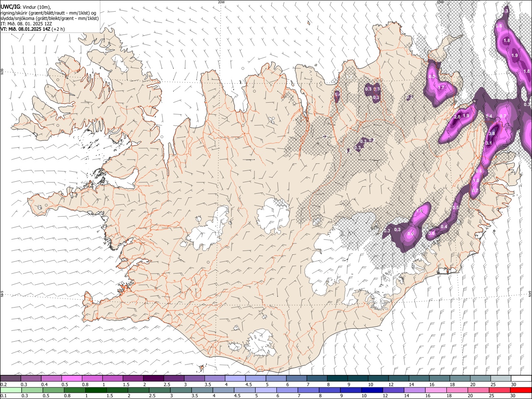The height and width of the screenshot is (399, 532).
Task: Pick the darkest green lower swatch at 1
Action: click(96, 390)
